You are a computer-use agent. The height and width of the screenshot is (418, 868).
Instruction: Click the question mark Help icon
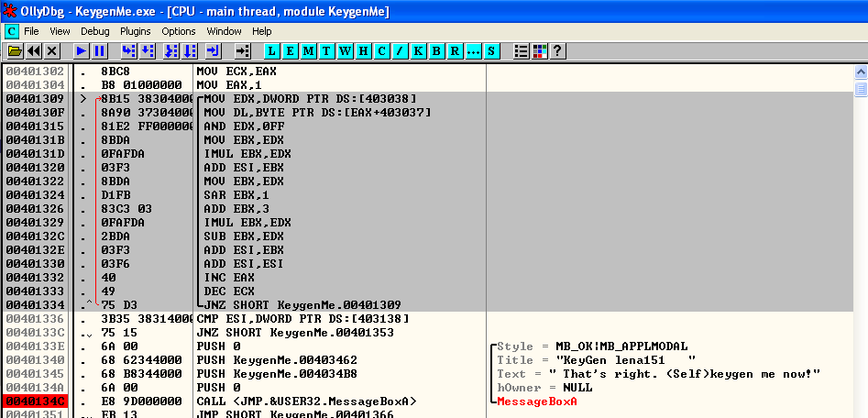tap(557, 51)
